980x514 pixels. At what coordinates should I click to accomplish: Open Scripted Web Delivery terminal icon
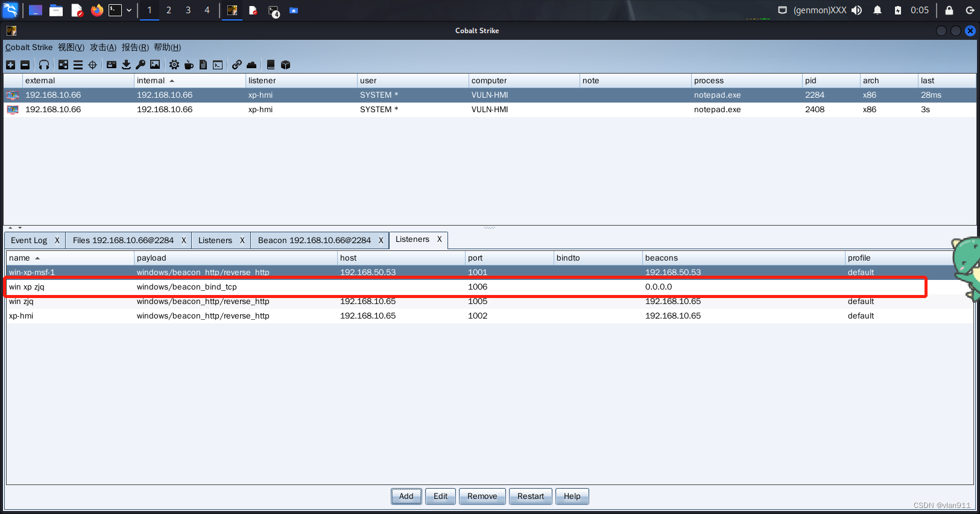(218, 65)
